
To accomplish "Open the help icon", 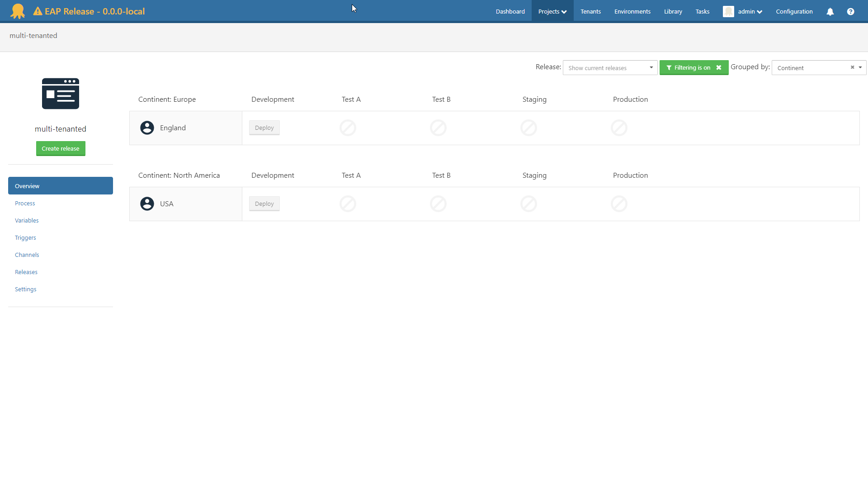I will tap(851, 11).
